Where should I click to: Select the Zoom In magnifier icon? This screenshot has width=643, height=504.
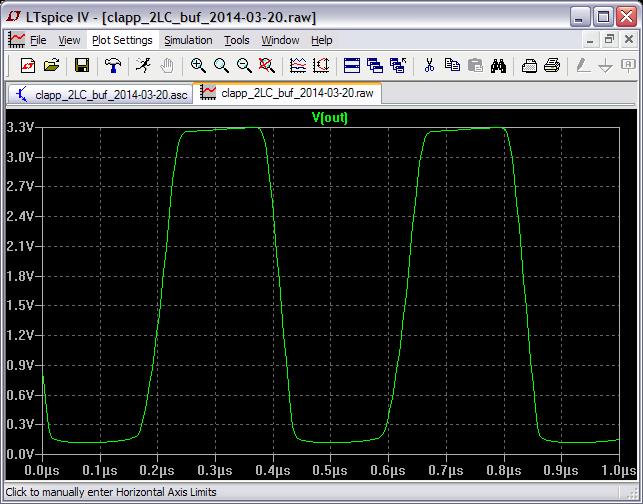(x=198, y=66)
